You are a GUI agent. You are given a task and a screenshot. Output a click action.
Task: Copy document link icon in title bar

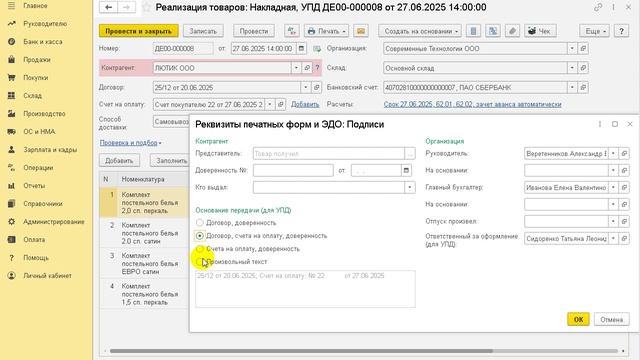tap(598, 7)
